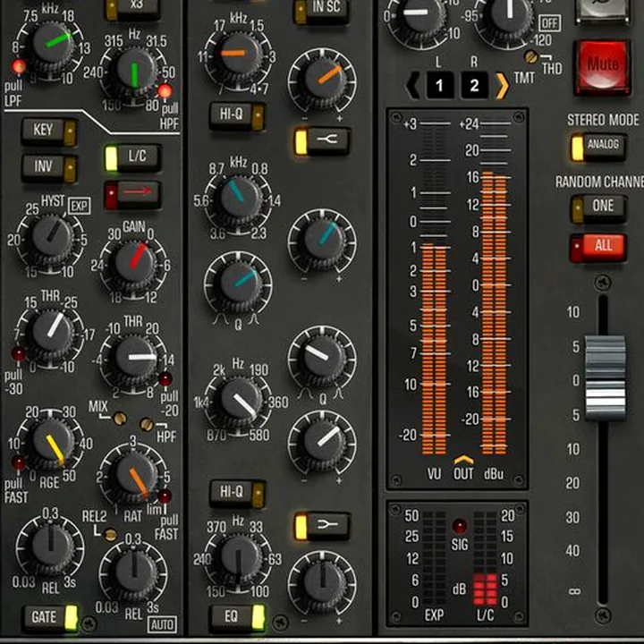Toggle the L/C limiter-compressor switch

click(x=132, y=157)
